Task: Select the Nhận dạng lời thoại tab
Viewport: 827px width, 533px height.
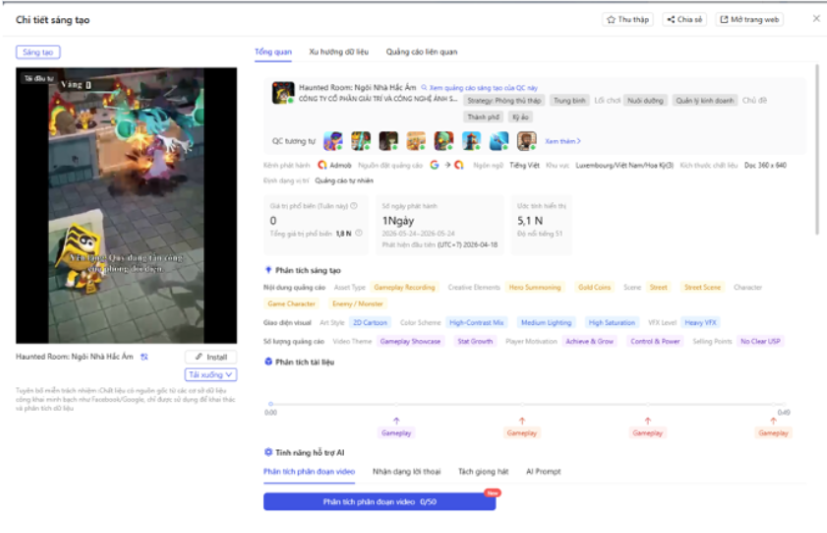Action: [x=406, y=471]
